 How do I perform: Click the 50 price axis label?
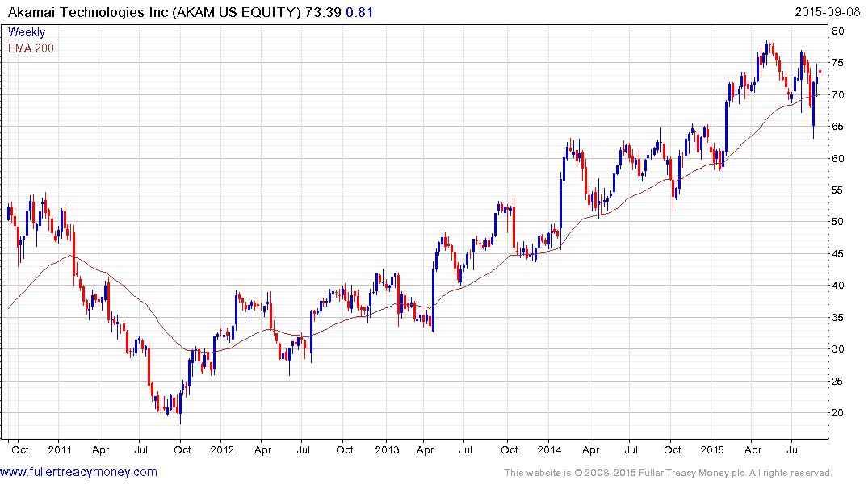(838, 222)
